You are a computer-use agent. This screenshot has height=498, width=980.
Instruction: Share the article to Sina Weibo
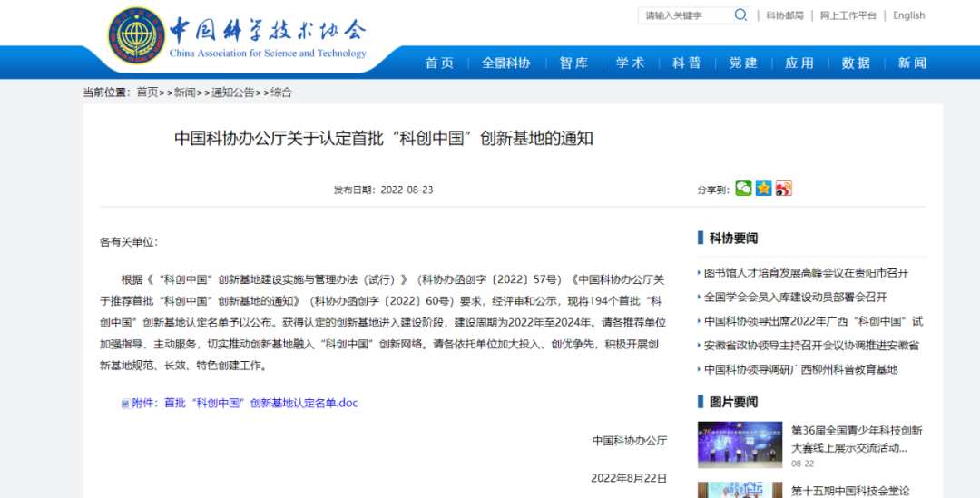[784, 188]
